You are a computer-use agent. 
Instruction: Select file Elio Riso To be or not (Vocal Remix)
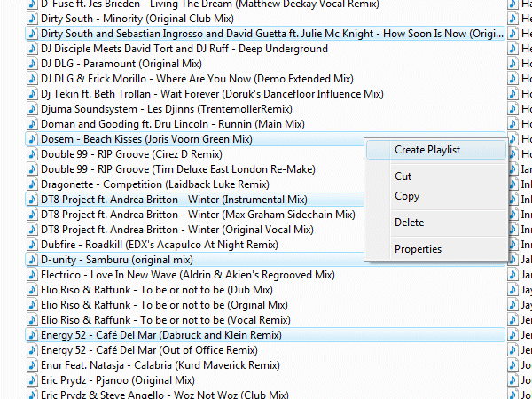(x=166, y=319)
